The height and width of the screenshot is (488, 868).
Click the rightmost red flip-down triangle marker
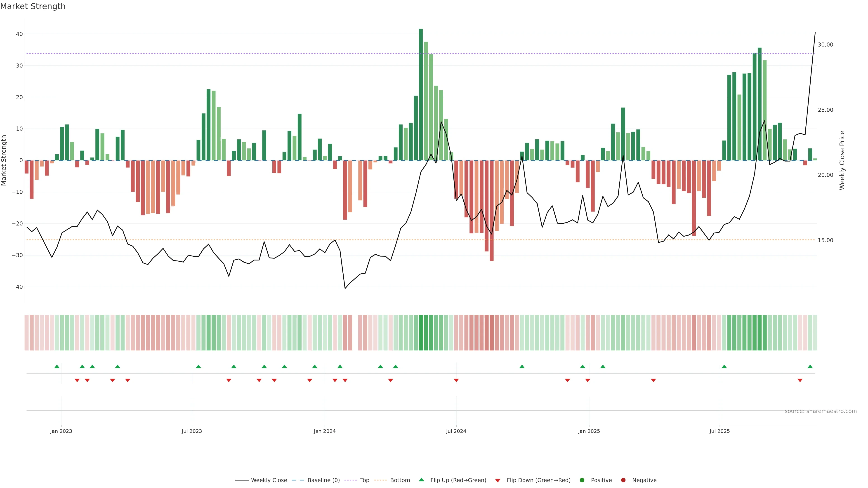click(800, 380)
